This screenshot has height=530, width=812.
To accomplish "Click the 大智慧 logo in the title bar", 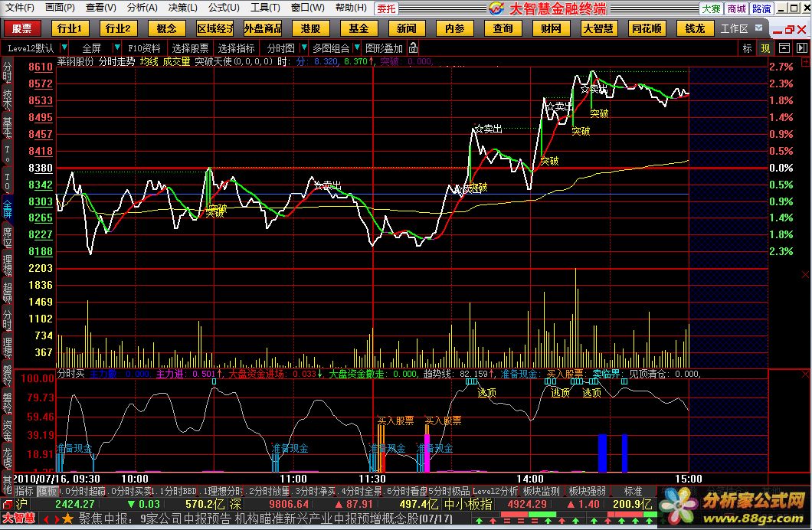I will (x=496, y=8).
